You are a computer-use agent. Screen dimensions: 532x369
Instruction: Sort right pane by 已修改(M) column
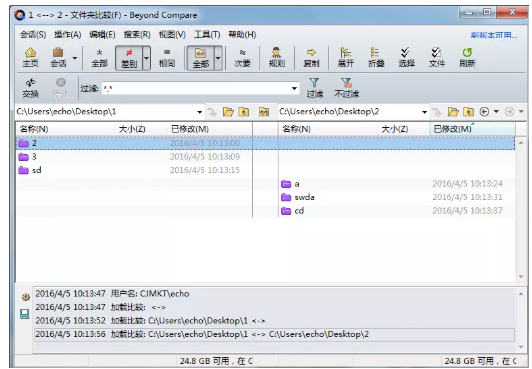click(472, 129)
